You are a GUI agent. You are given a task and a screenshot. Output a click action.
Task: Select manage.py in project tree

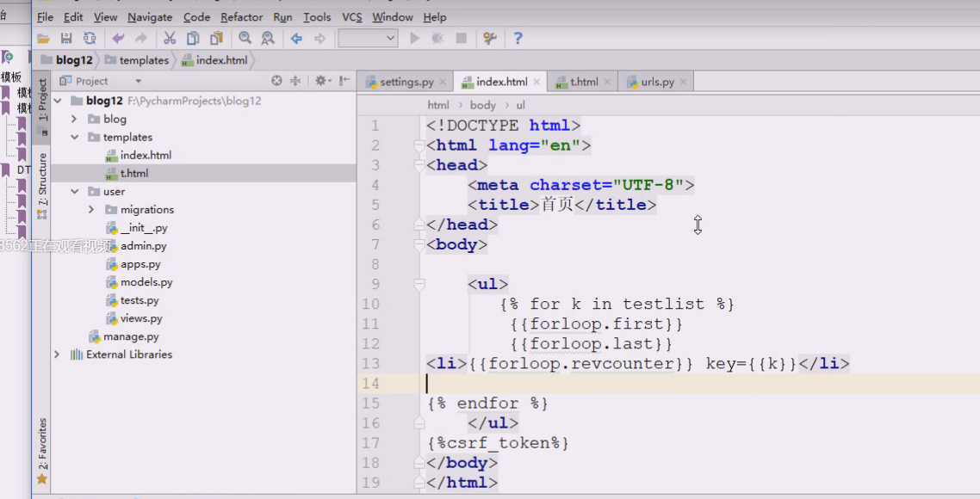pos(131,336)
